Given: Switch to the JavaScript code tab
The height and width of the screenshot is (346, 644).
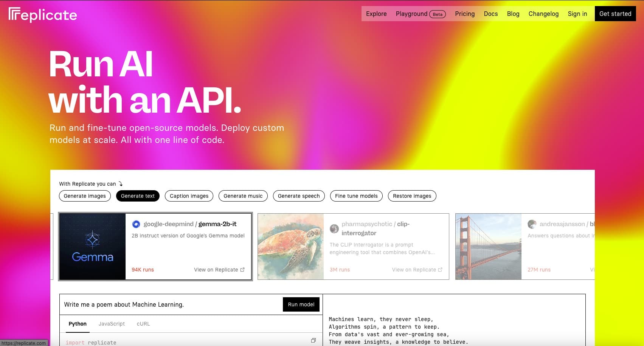Looking at the screenshot, I should click(112, 324).
